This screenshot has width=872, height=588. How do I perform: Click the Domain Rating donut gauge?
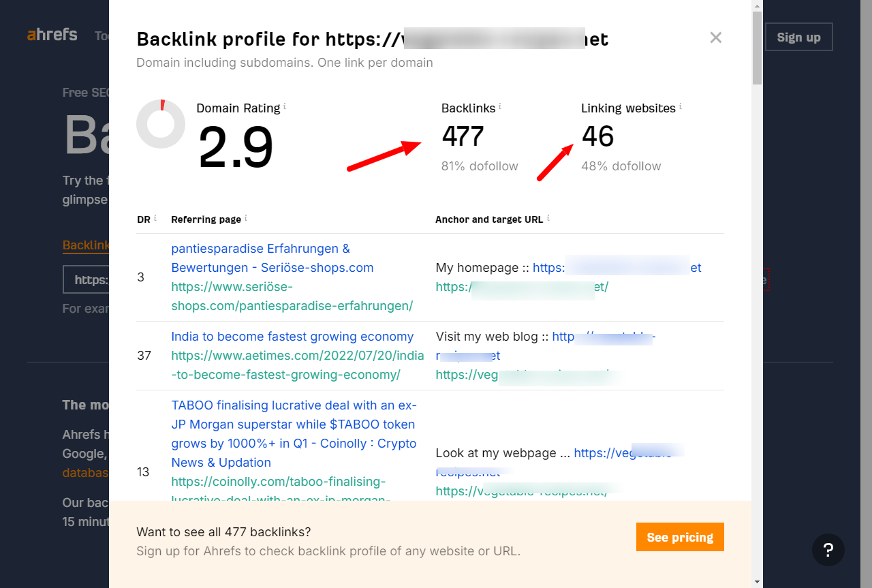[161, 124]
